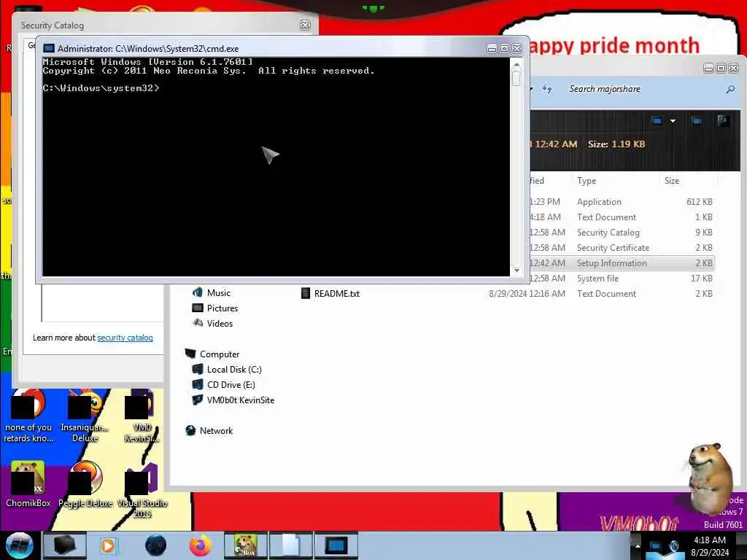The height and width of the screenshot is (560, 747).
Task: Click the change view icon in Explorer toolbar
Action: click(657, 121)
